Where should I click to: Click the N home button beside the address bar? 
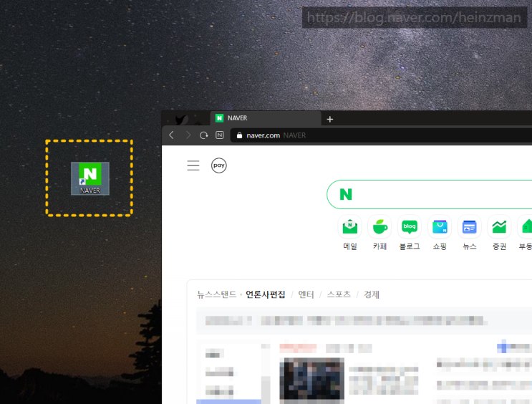[x=220, y=135]
